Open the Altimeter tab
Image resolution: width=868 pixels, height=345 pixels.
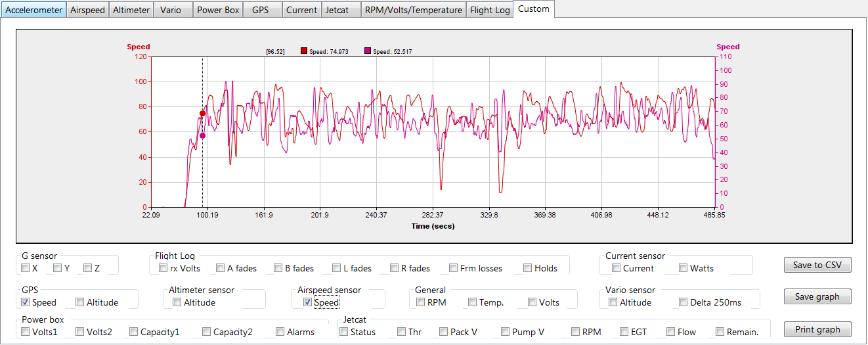(x=131, y=10)
